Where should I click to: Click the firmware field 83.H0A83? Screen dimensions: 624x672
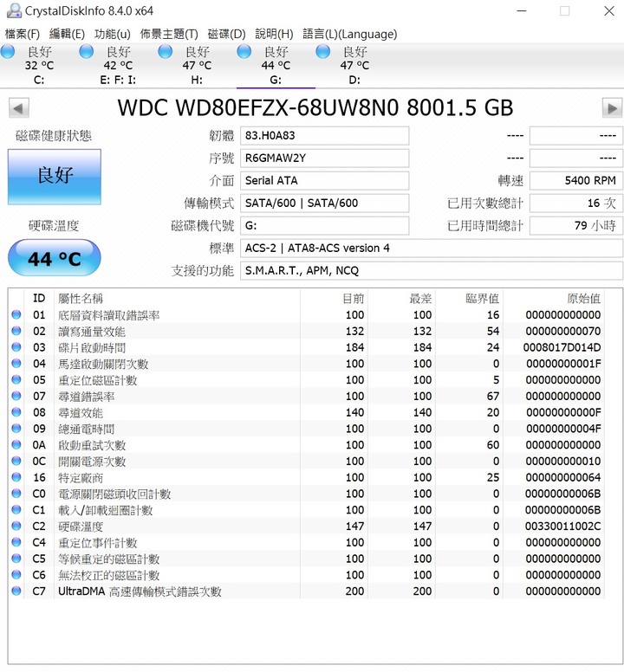coord(325,136)
